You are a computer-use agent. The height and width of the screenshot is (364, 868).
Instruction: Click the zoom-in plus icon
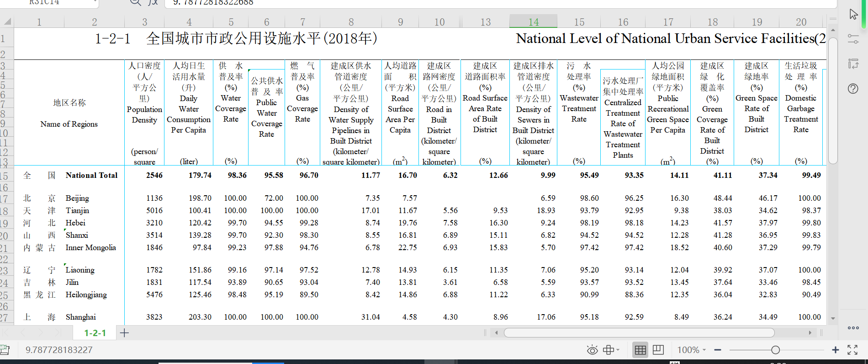[x=836, y=350]
